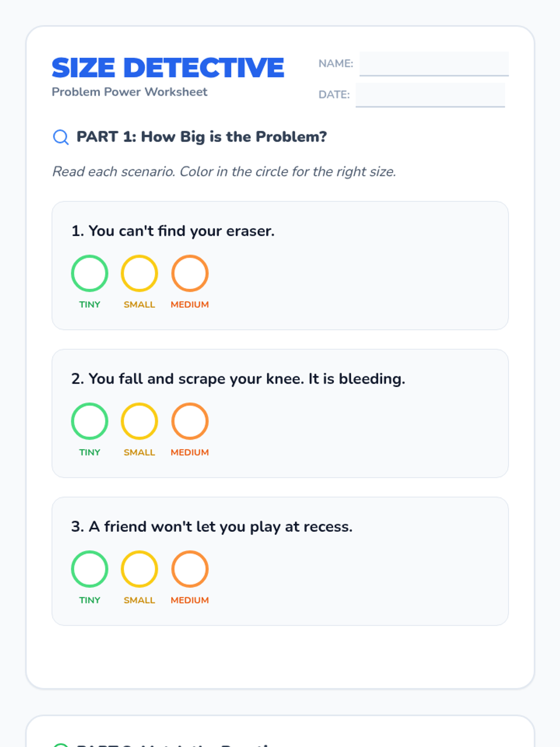Click question 3 text about recess
This screenshot has width=560, height=747.
212,527
